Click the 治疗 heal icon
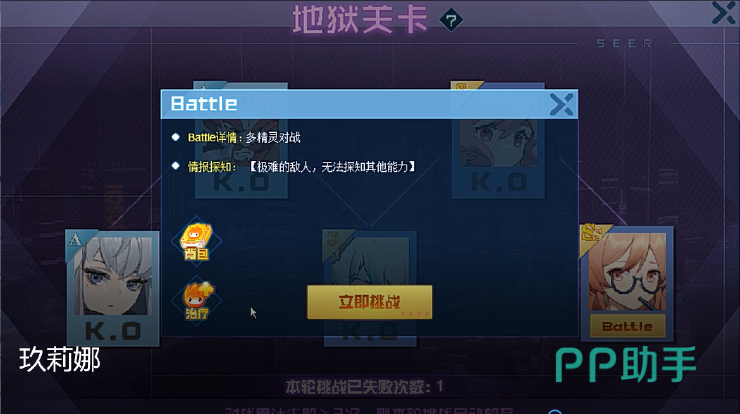Screen dimensions: 740x414 click(196, 300)
